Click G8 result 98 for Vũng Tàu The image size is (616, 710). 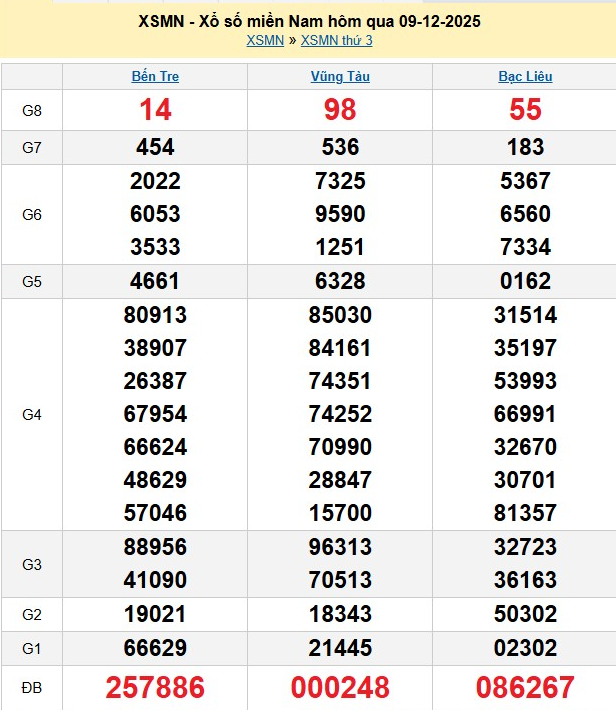click(x=340, y=110)
